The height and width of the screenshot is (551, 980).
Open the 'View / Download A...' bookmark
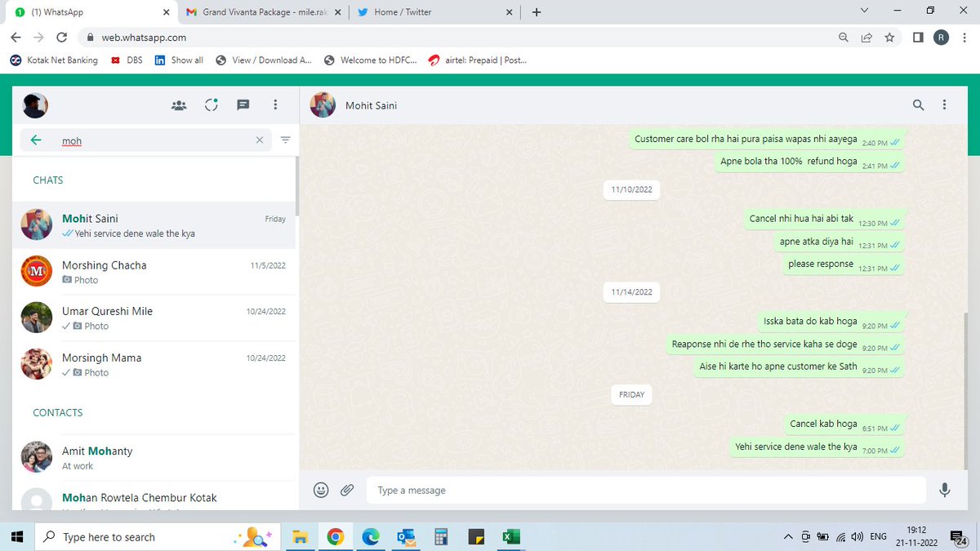tap(264, 60)
